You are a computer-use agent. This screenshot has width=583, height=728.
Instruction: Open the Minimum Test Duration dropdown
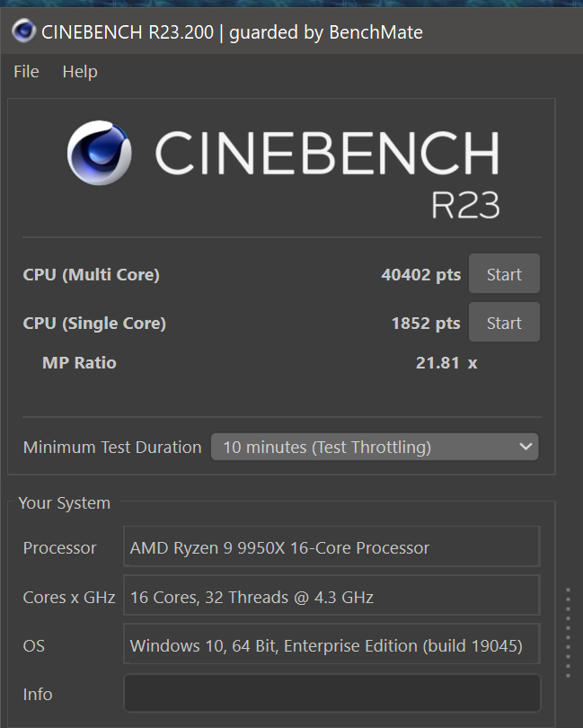374,447
